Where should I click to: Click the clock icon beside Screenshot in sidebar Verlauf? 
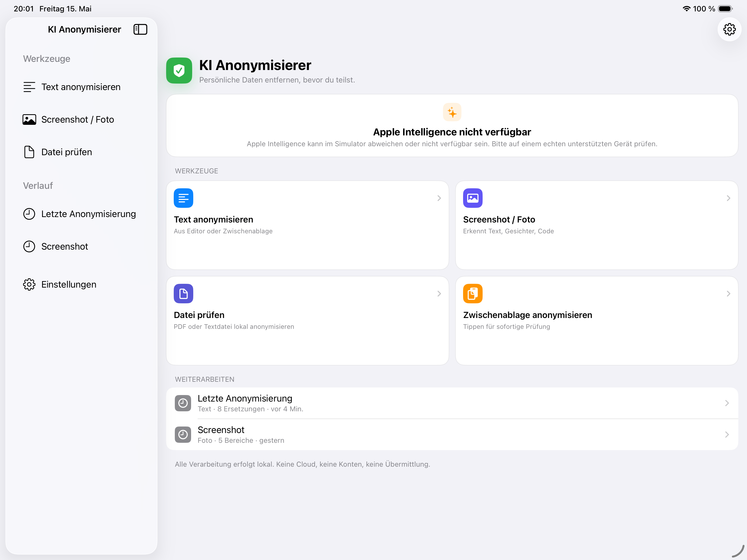coord(29,246)
